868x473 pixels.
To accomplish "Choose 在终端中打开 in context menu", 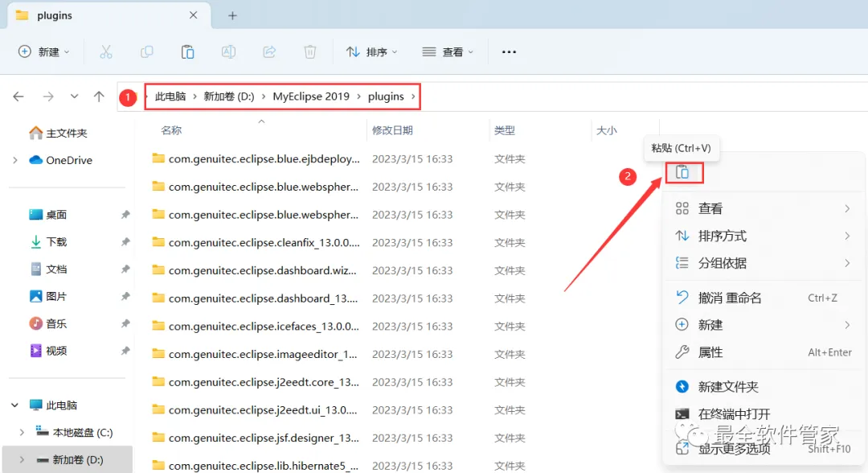I will coord(763,413).
